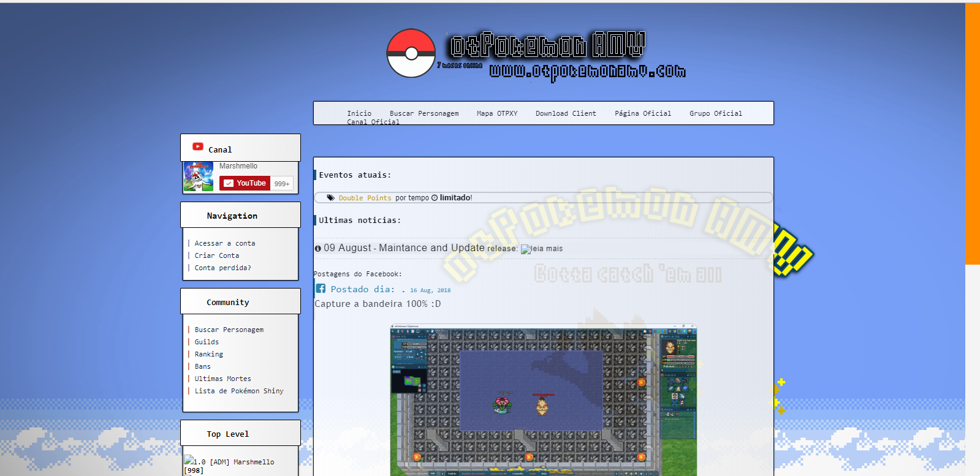Click the Facebook icon beside Postado dia

click(x=321, y=289)
